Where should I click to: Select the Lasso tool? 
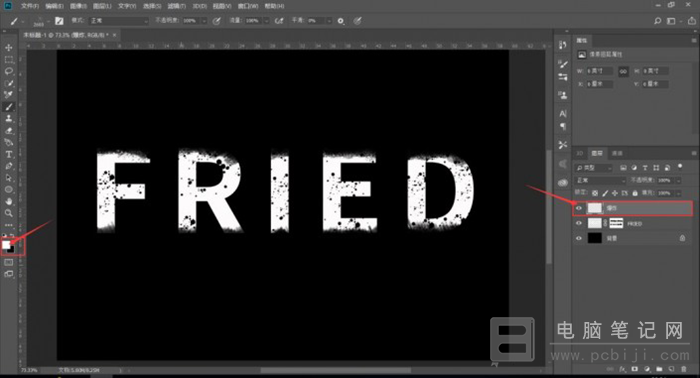coord(8,71)
